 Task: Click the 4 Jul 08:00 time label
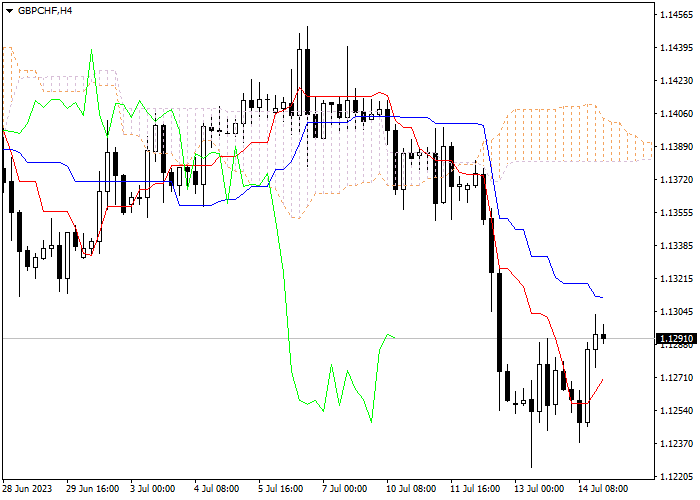(217, 488)
